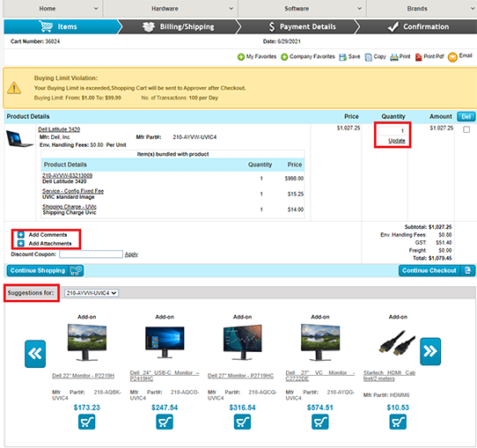Open the Brands menu
Image resolution: width=477 pixels, height=448 pixels.
click(417, 9)
